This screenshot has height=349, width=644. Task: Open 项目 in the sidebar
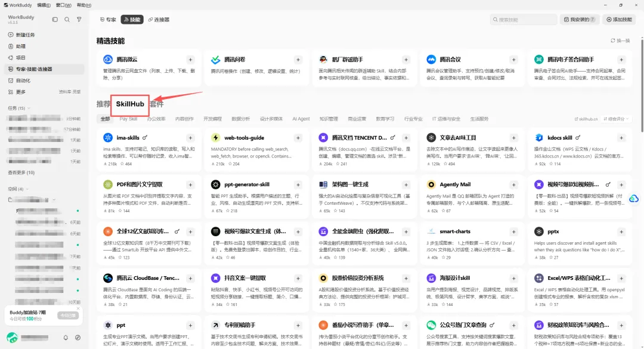click(x=45, y=57)
